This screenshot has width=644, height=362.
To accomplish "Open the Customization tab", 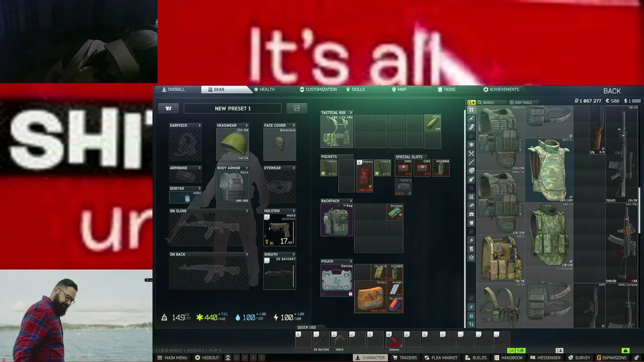I will (x=318, y=89).
